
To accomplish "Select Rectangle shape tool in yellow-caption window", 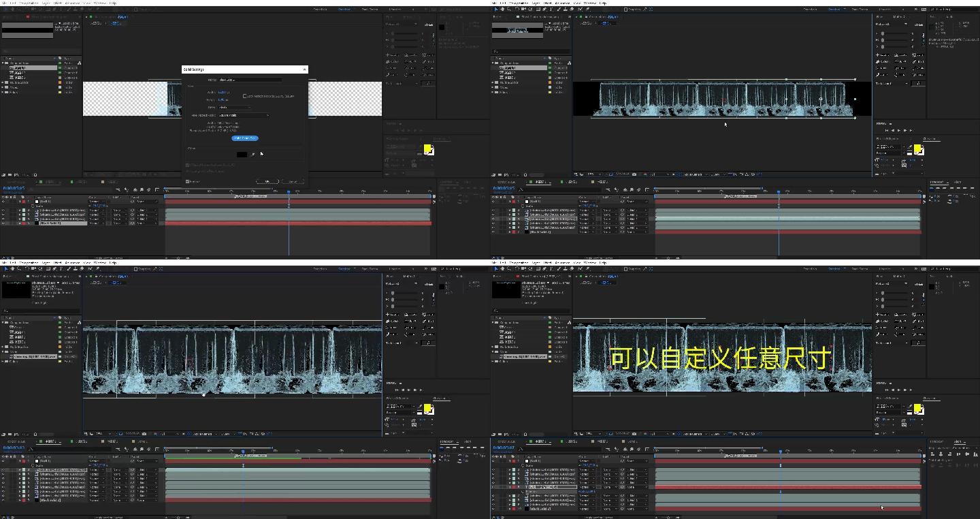I will coord(538,268).
